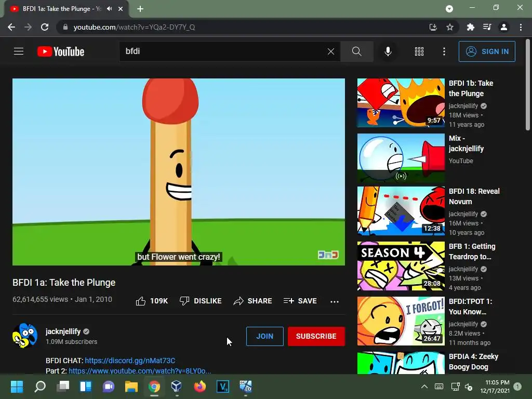Save video to a playlist
This screenshot has width=532, height=399.
[300, 301]
